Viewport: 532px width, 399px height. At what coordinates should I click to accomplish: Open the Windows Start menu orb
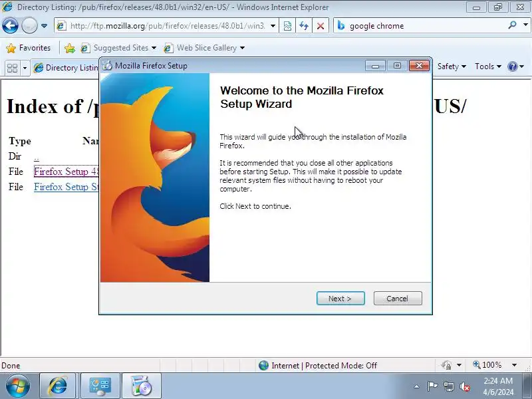pos(18,386)
